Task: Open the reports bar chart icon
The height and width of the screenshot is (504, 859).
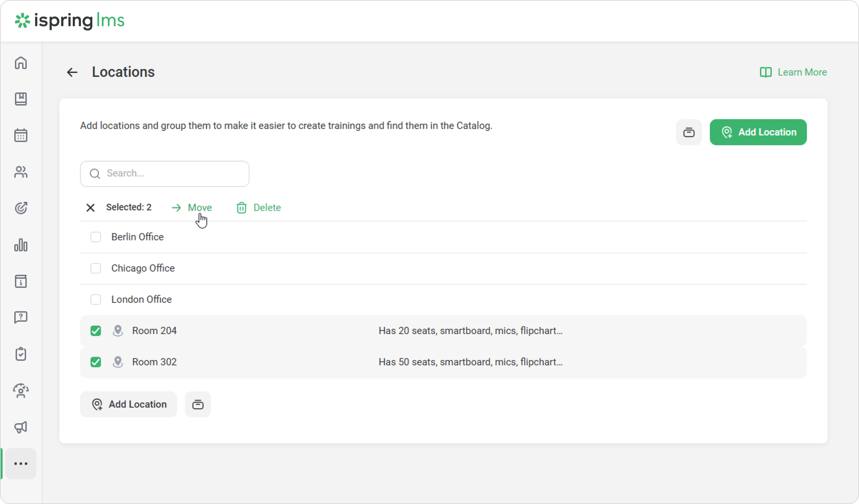Action: [x=21, y=245]
